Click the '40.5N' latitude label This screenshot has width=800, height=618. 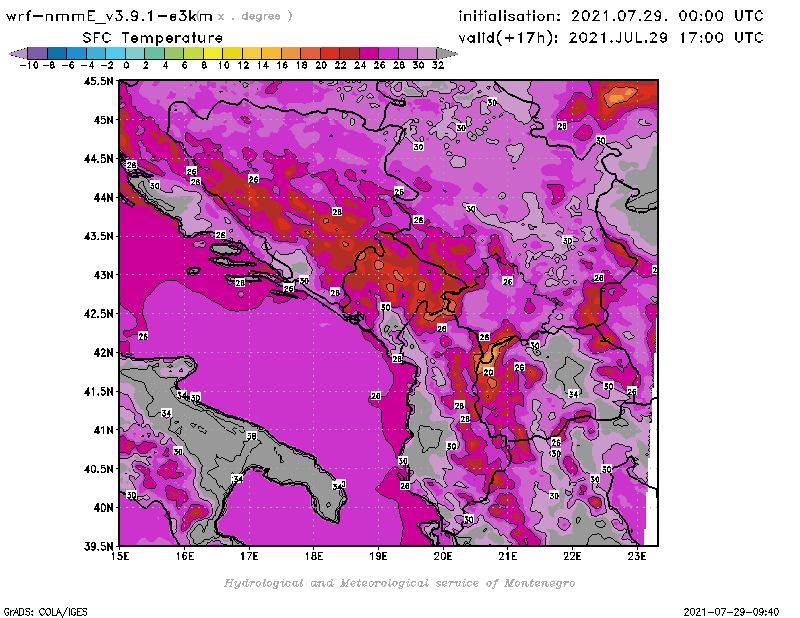click(x=98, y=469)
